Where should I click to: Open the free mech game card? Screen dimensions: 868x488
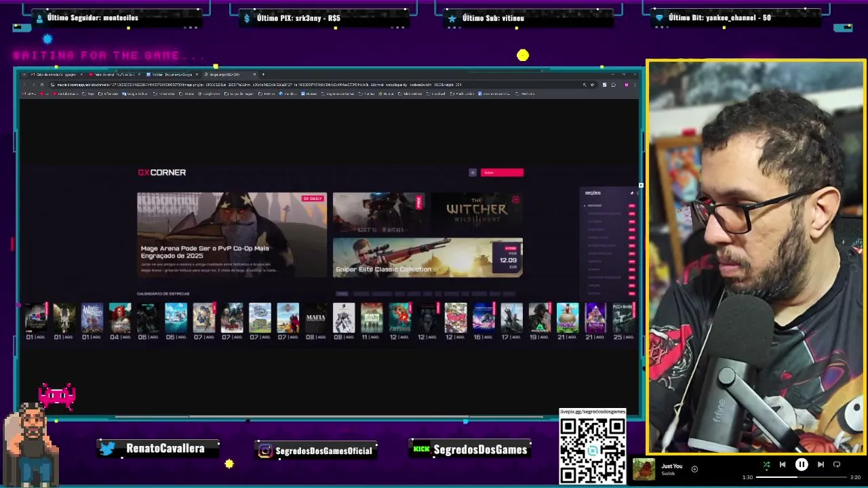[x=379, y=213]
